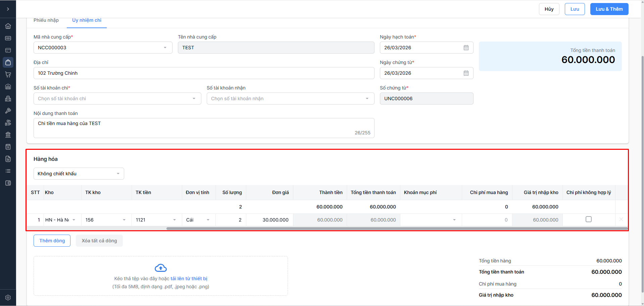
Task: Expand the sidebar with the chevron arrow
Action: tap(8, 9)
